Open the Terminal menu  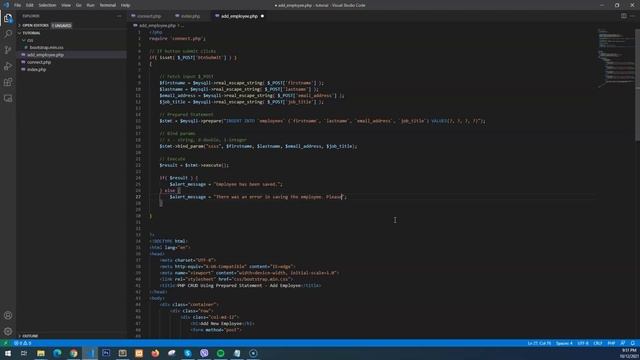pos(108,5)
